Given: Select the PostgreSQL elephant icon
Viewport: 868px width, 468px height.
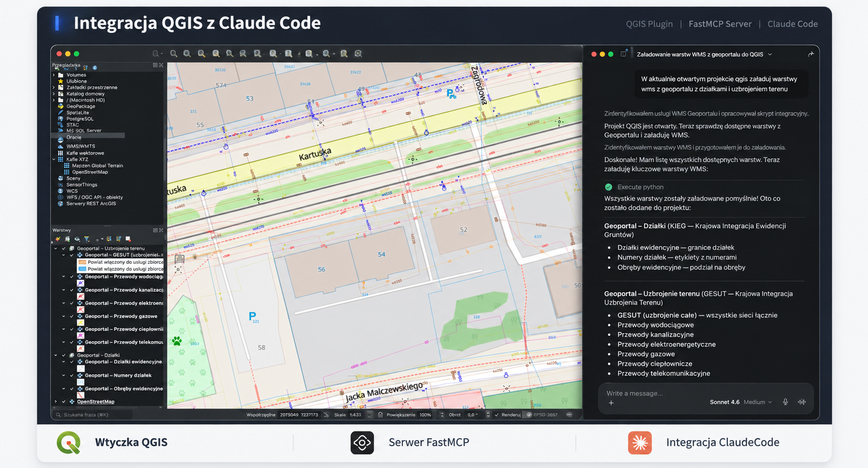Looking at the screenshot, I should (61, 119).
